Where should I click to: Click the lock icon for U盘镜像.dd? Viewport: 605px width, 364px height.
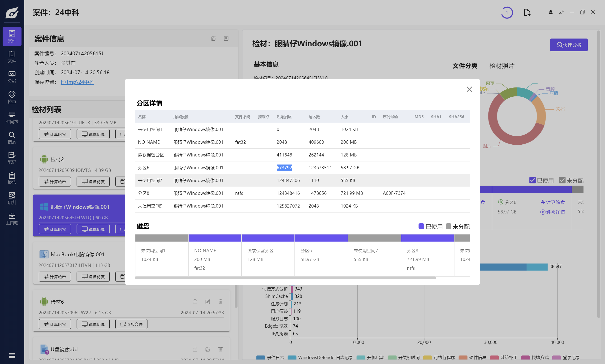click(195, 349)
